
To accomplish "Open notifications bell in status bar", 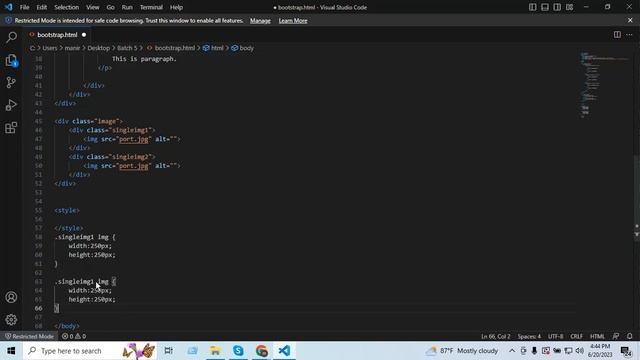I will [x=629, y=336].
